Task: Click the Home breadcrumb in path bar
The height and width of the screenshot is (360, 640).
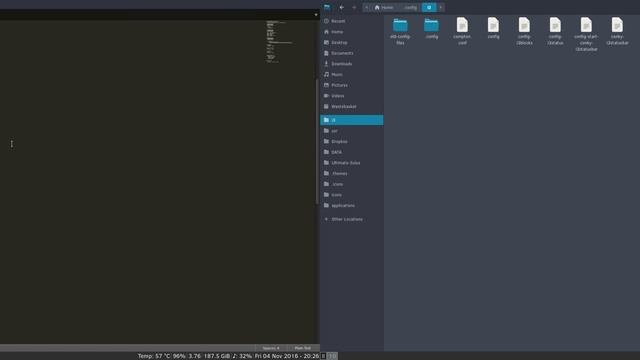Action: (384, 7)
